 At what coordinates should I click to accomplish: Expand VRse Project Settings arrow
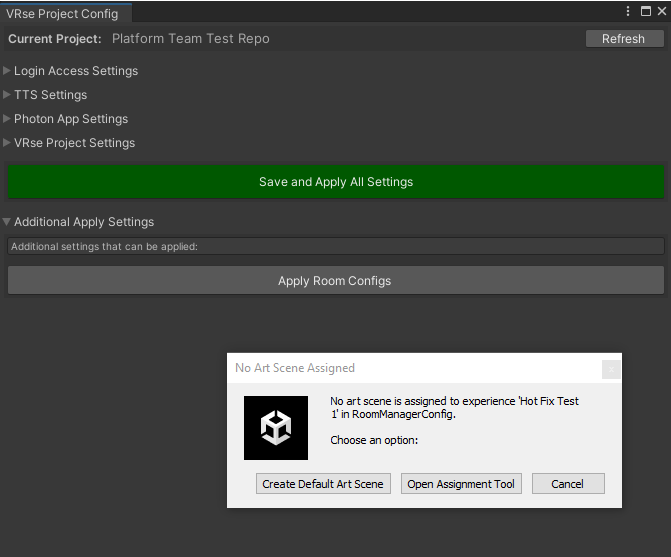point(6,142)
